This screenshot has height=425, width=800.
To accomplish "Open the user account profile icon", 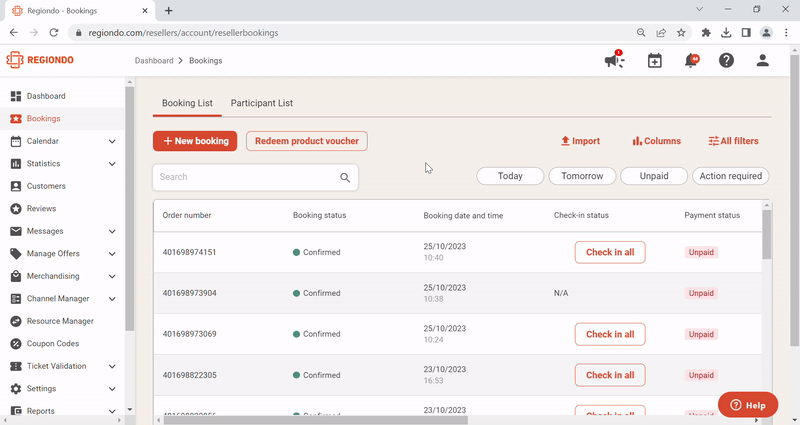I will [762, 61].
